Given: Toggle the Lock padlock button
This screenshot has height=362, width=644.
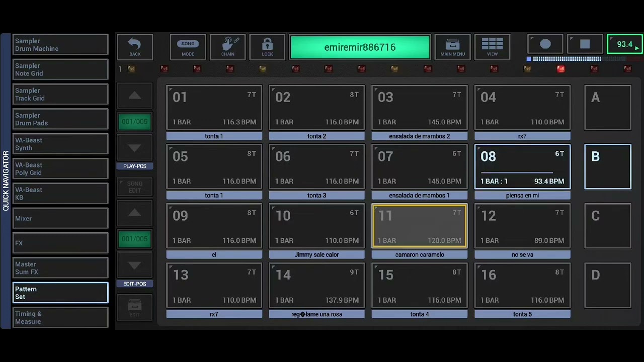Looking at the screenshot, I should pos(267,47).
